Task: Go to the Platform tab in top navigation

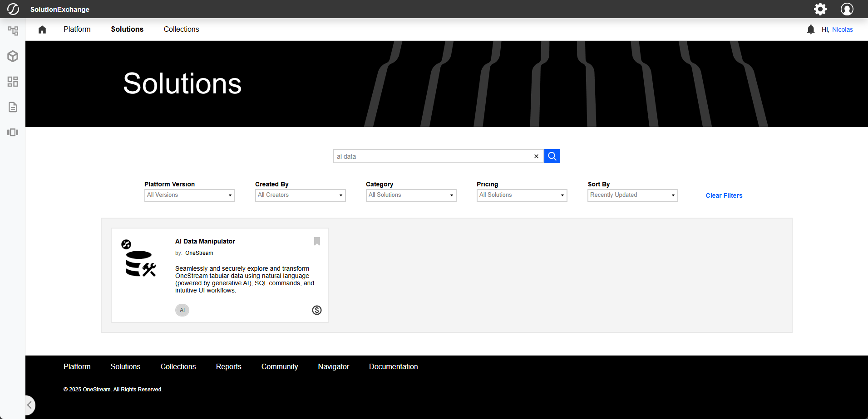Action: click(77, 29)
